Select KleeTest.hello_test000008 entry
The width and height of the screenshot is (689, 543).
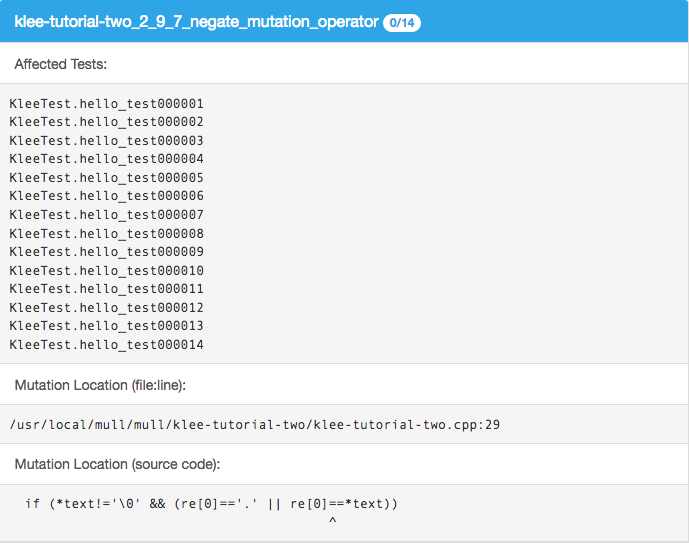tap(106, 233)
